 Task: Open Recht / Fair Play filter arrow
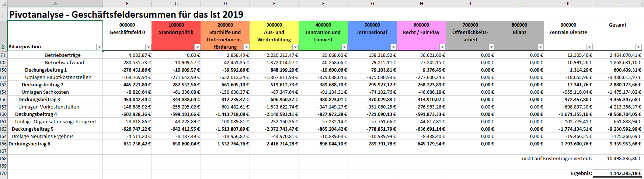tap(442, 47)
